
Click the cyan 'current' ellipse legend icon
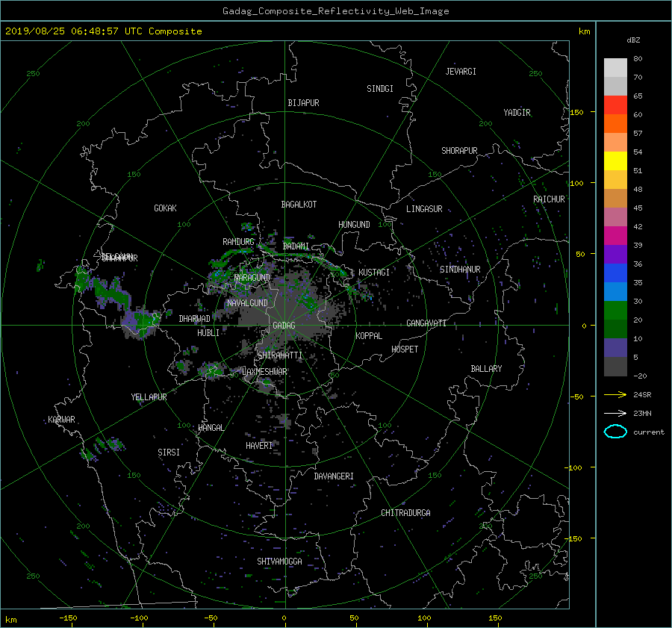pyautogui.click(x=615, y=432)
